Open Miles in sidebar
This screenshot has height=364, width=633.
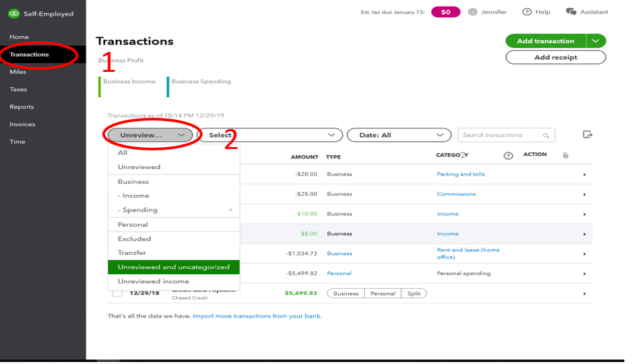(x=18, y=72)
